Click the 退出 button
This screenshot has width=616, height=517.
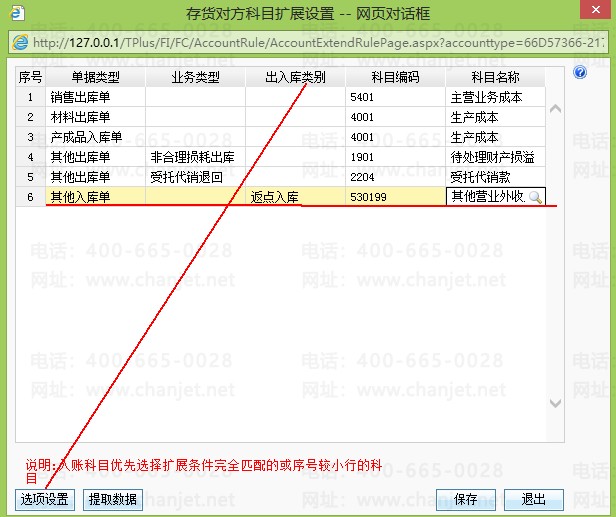[534, 499]
